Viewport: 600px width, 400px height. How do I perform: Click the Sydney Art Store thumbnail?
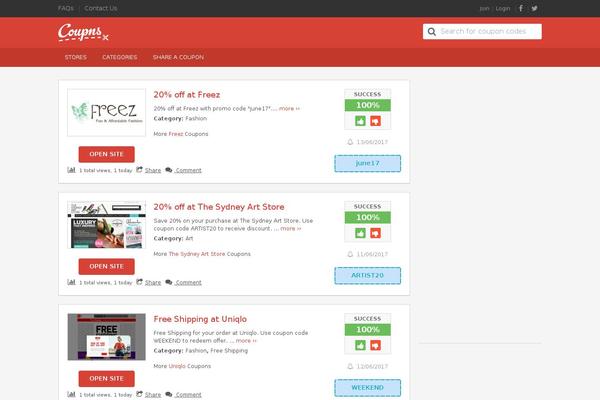click(x=106, y=225)
